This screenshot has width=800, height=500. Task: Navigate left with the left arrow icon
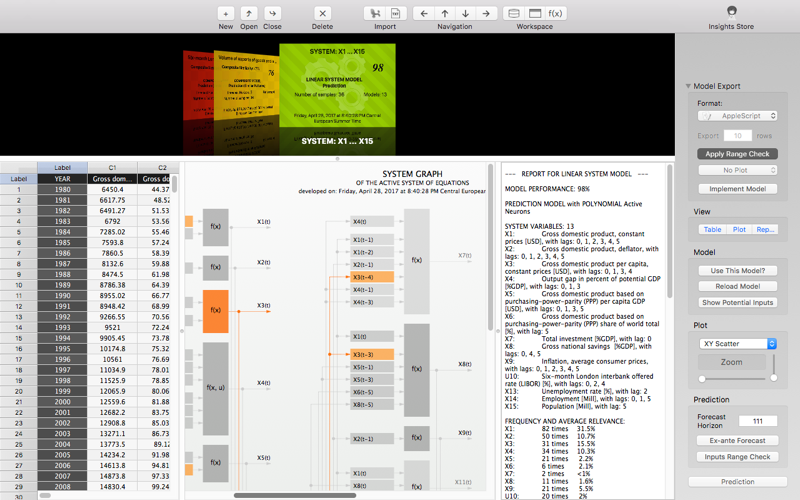point(423,14)
